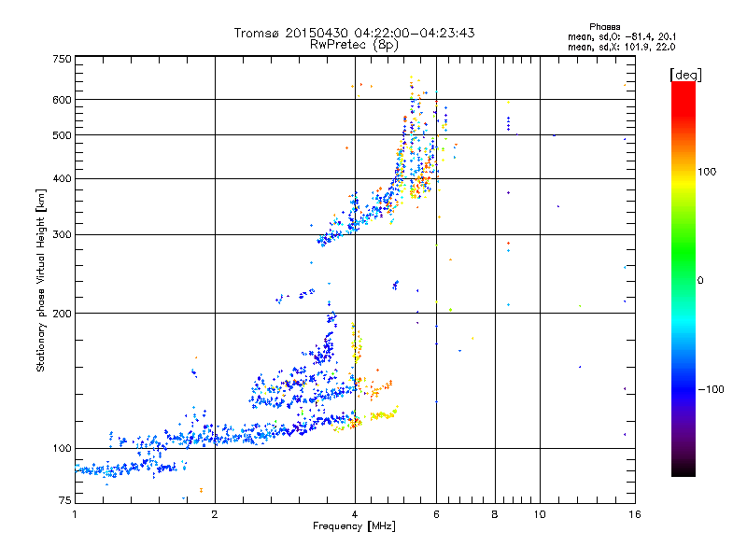The height and width of the screenshot is (560, 747).
Task: Click the phase colorbar gradient
Action: pos(684,279)
